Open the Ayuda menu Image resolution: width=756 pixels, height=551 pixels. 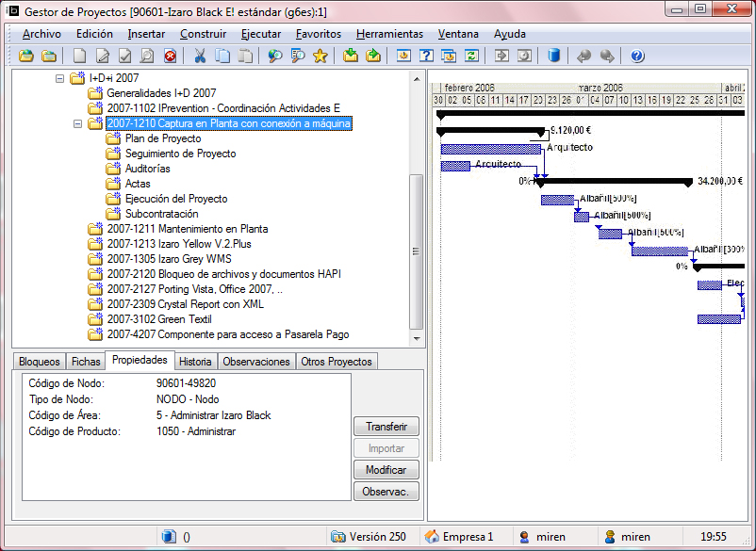510,34
